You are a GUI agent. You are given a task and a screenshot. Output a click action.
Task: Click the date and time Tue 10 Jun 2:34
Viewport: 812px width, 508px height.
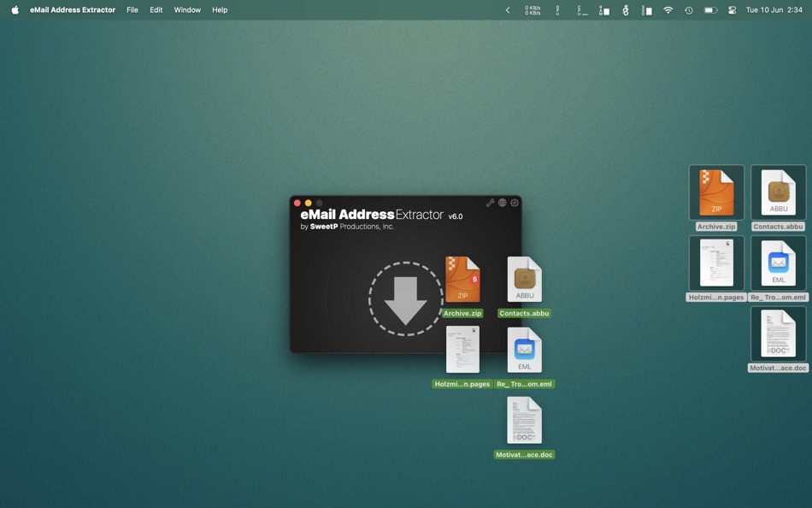click(774, 10)
